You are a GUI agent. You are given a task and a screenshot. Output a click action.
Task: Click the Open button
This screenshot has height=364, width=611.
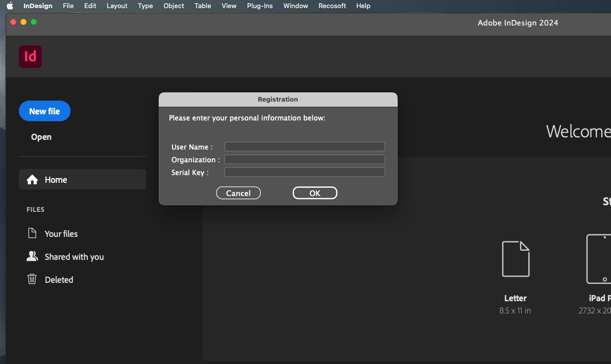41,137
